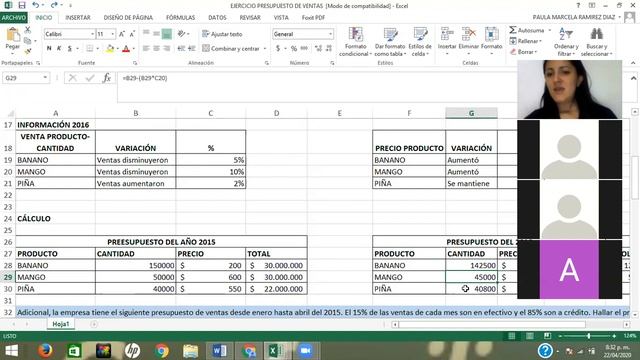
Task: Toggle bold N formatting
Action: (49, 49)
